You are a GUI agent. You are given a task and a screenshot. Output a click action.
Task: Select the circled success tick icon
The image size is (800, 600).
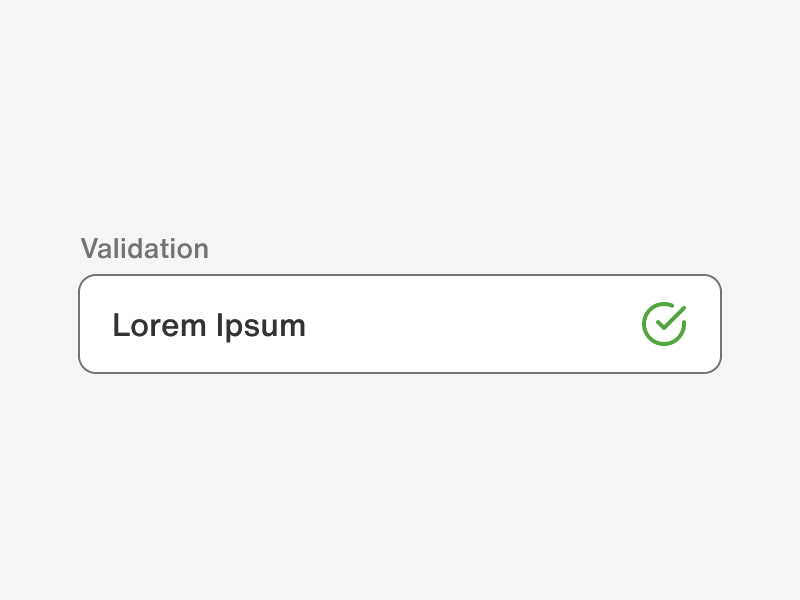(664, 324)
